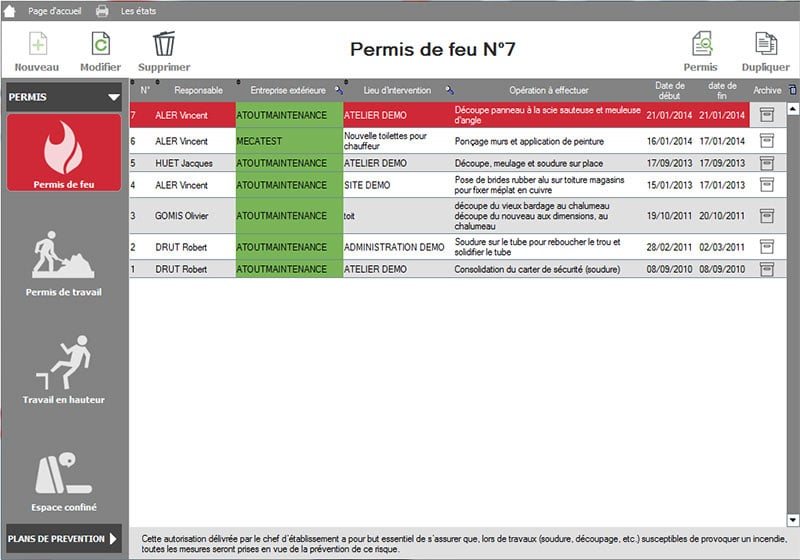Select end date 02/03/2011
This screenshot has width=800, height=560.
(x=722, y=247)
